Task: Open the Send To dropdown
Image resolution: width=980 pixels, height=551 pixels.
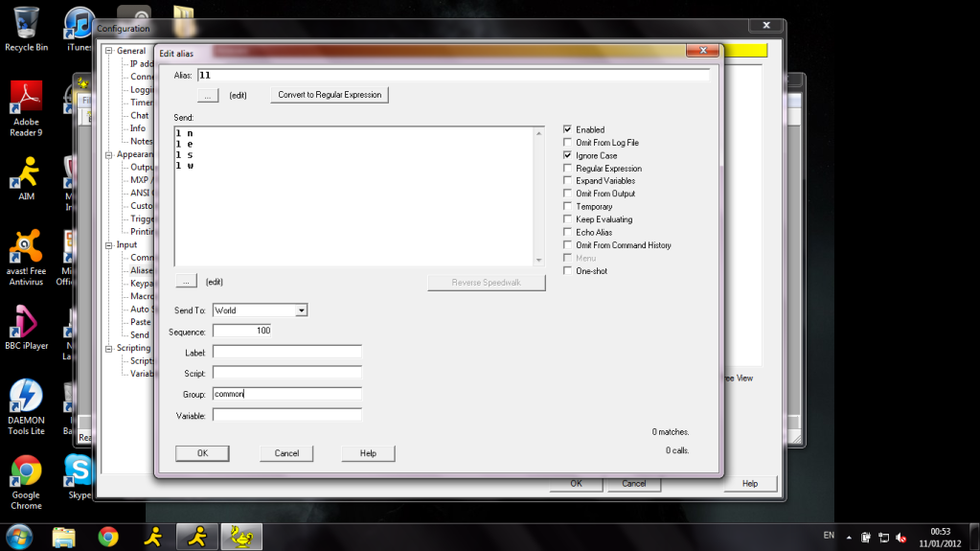Action: pos(301,310)
